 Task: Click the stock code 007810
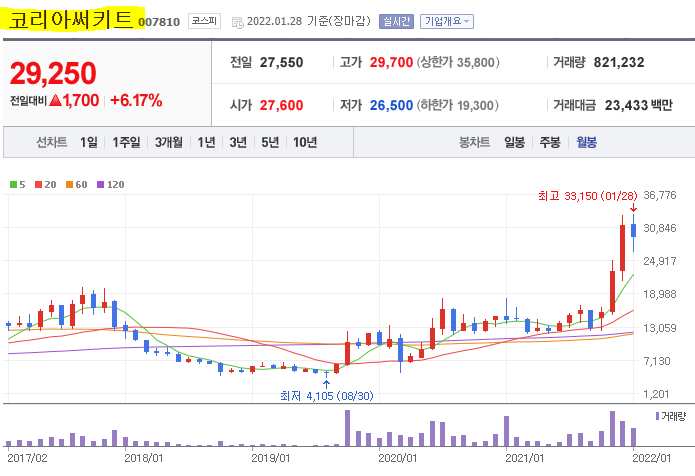[x=159, y=22]
